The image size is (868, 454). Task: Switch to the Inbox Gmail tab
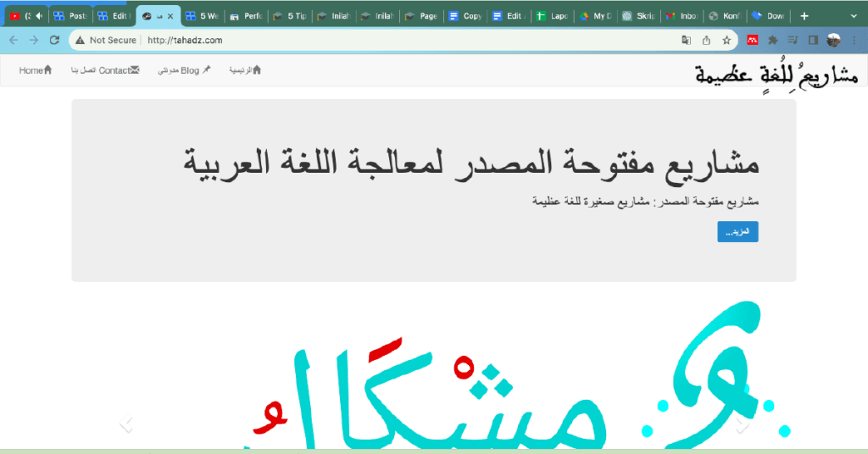pos(682,16)
